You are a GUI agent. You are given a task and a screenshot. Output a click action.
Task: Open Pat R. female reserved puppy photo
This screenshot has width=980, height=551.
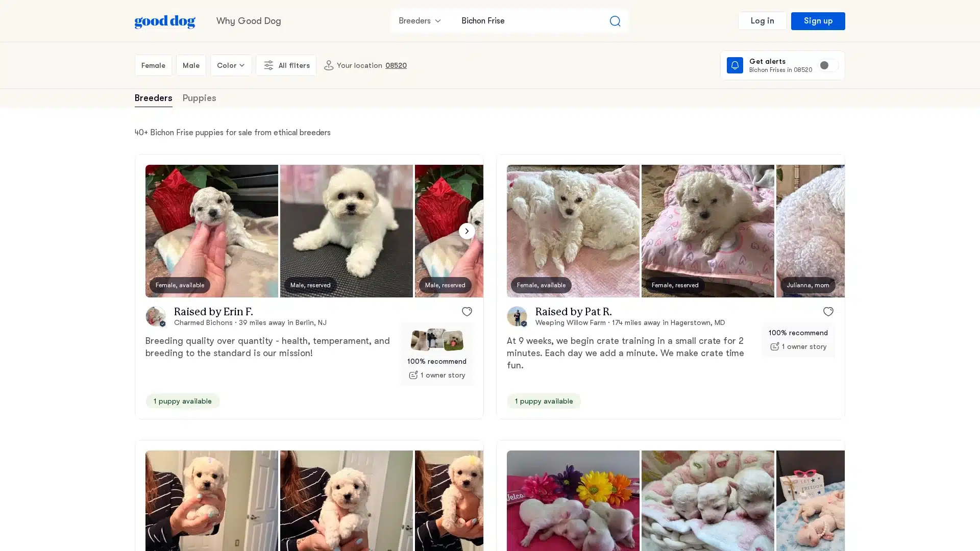[x=708, y=231]
